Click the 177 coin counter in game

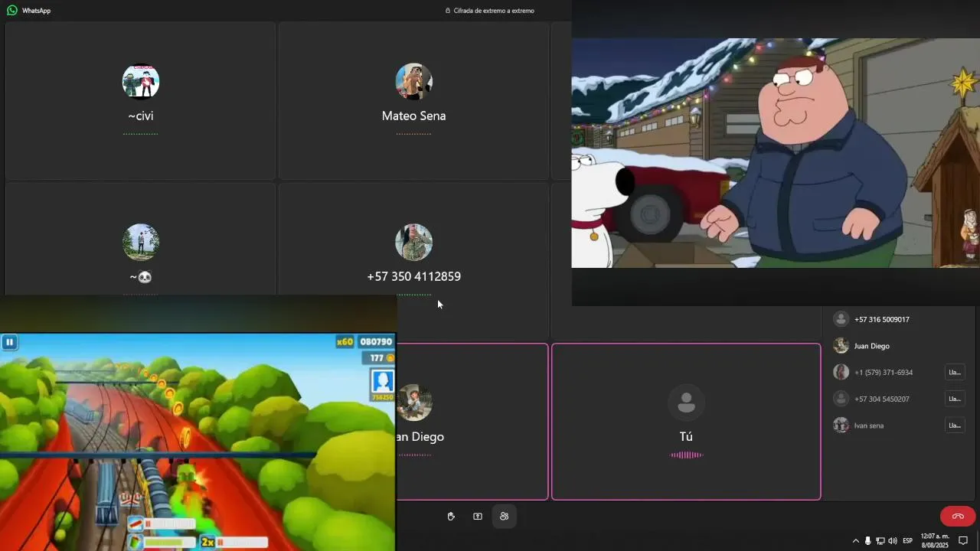click(381, 357)
